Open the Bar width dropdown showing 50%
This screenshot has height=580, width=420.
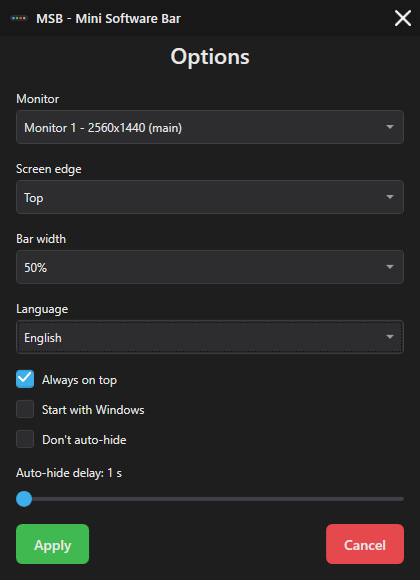tap(210, 267)
